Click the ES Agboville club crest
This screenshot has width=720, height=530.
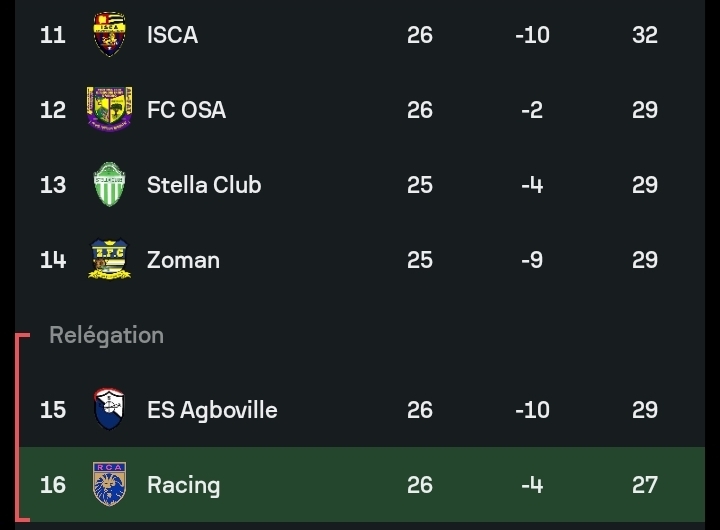[x=109, y=410]
